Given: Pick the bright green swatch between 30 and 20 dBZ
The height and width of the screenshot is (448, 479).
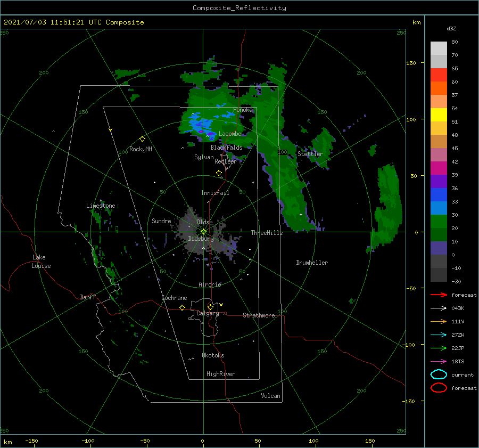Looking at the screenshot, I should pyautogui.click(x=439, y=222).
